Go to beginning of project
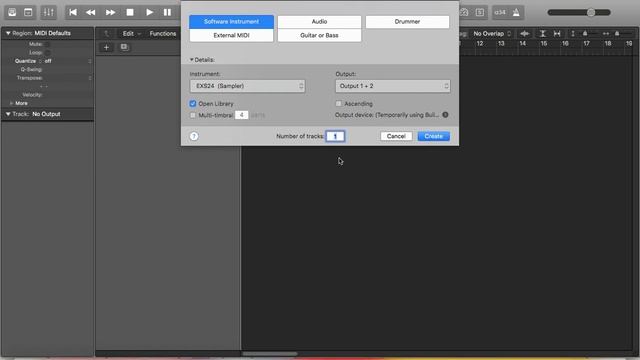Viewport: 640px width, 360px height. pyautogui.click(x=73, y=12)
